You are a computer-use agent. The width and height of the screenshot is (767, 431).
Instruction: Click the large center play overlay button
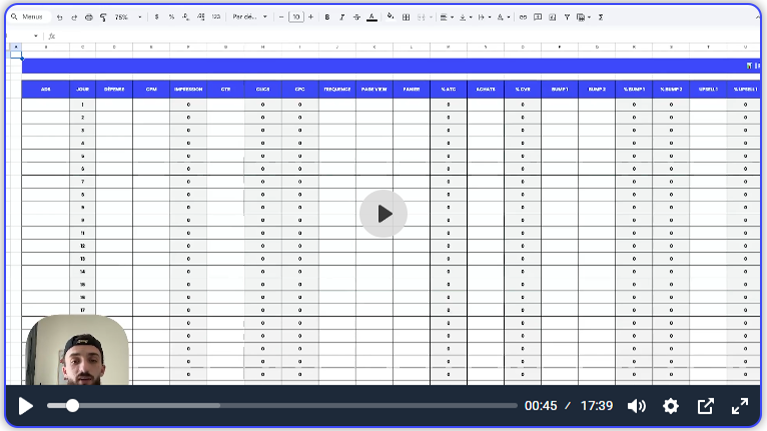click(384, 214)
